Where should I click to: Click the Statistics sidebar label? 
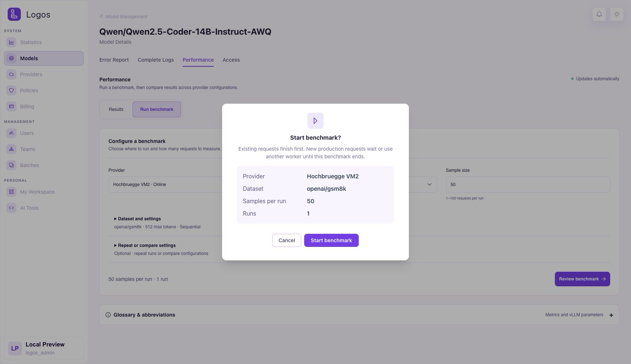click(x=31, y=42)
